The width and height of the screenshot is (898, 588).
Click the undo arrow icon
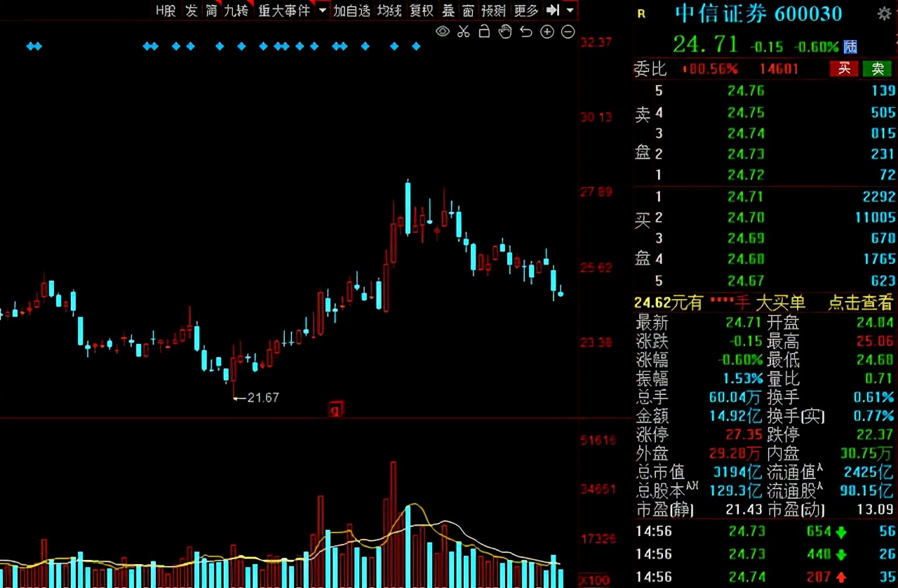coord(525,32)
